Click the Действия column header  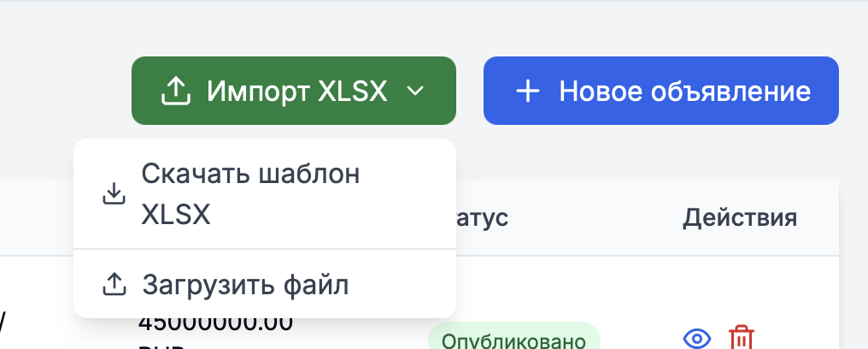(740, 217)
